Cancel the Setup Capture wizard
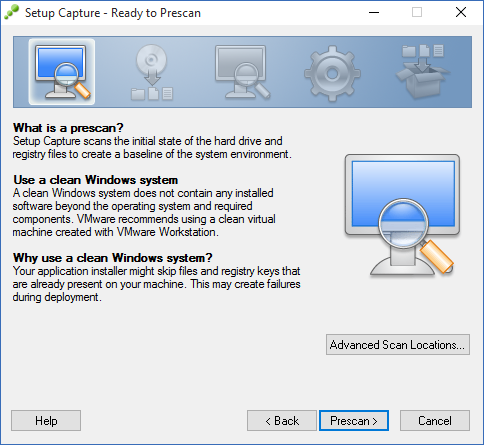This screenshot has width=484, height=445. (x=435, y=421)
